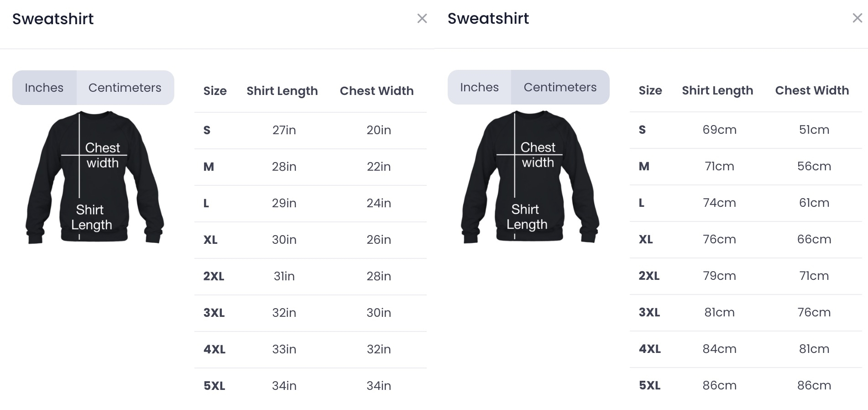868x410 pixels.
Task: Switch left panel to Centimeters
Action: 125,88
